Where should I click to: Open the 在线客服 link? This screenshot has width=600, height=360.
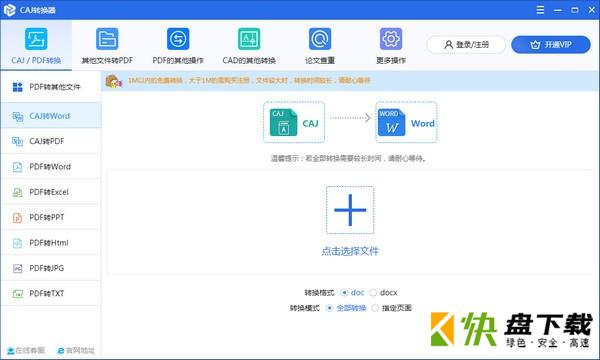[x=26, y=350]
